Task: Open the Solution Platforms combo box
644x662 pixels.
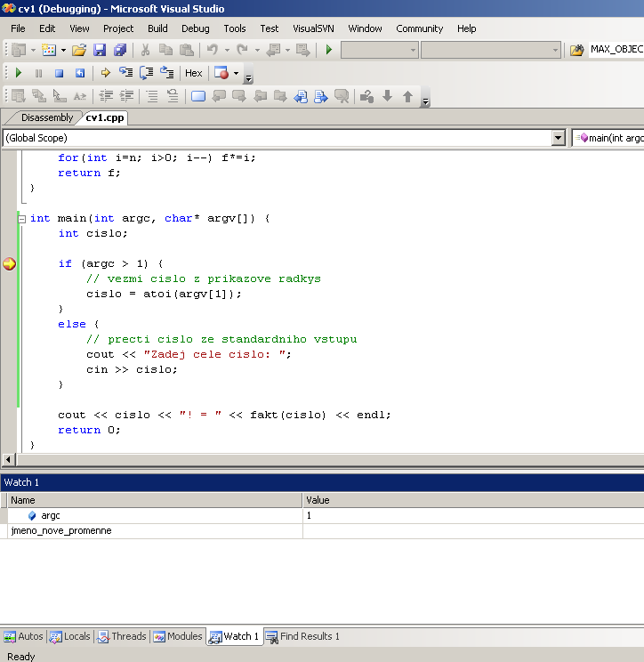Action: click(x=491, y=50)
